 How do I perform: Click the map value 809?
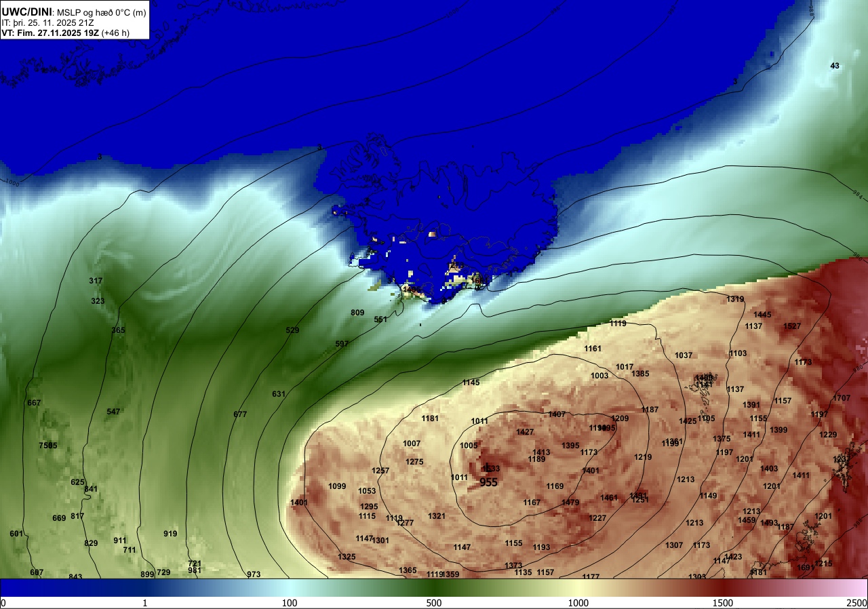point(357,313)
